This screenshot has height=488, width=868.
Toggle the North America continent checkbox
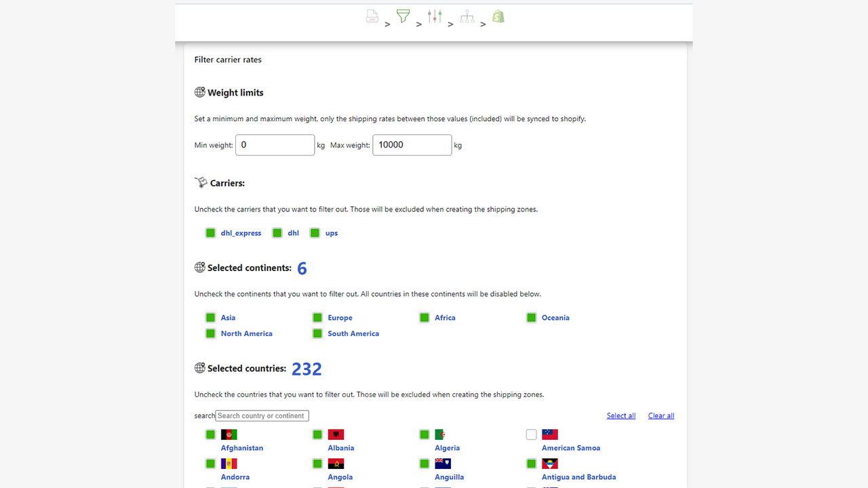[211, 333]
